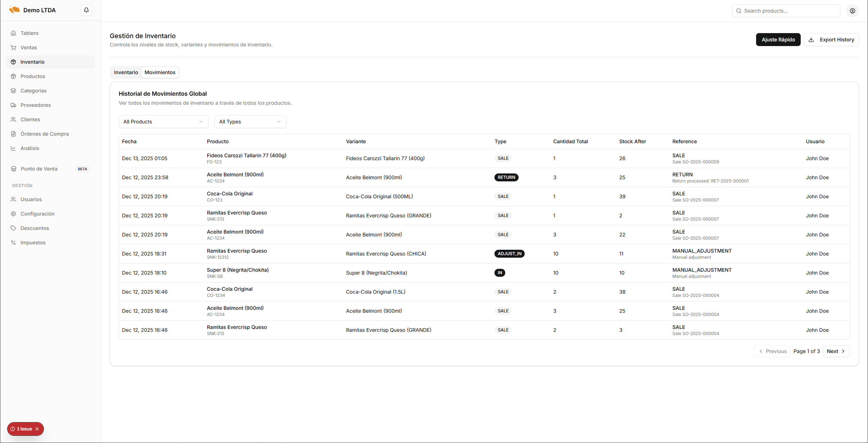Go to the Next page of movements
The height and width of the screenshot is (443, 868).
click(836, 351)
